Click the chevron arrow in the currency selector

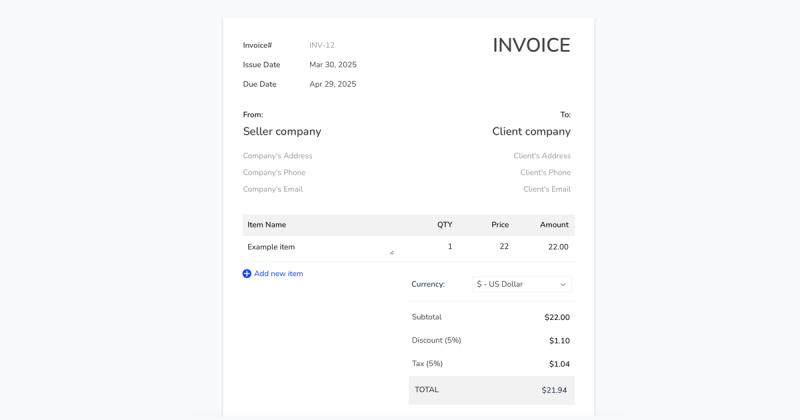(x=563, y=285)
